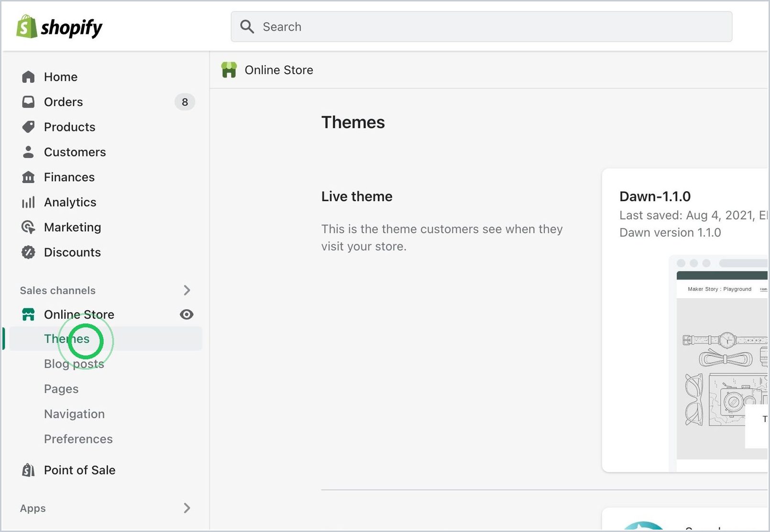This screenshot has width=770, height=532.
Task: Open Navigation settings
Action: [74, 414]
